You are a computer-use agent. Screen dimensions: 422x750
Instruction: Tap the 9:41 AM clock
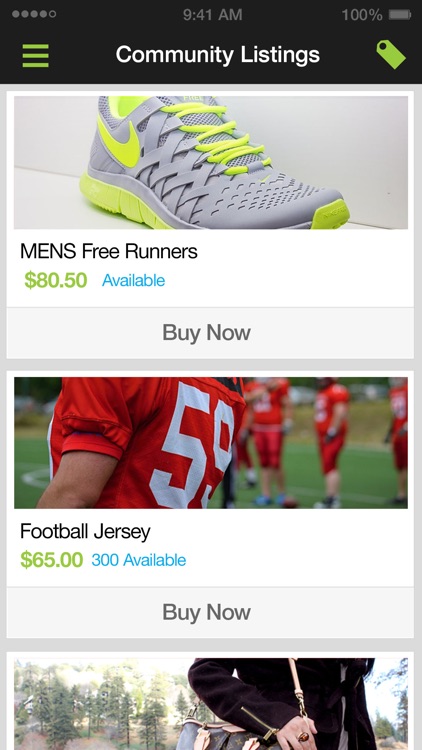[x=212, y=15]
